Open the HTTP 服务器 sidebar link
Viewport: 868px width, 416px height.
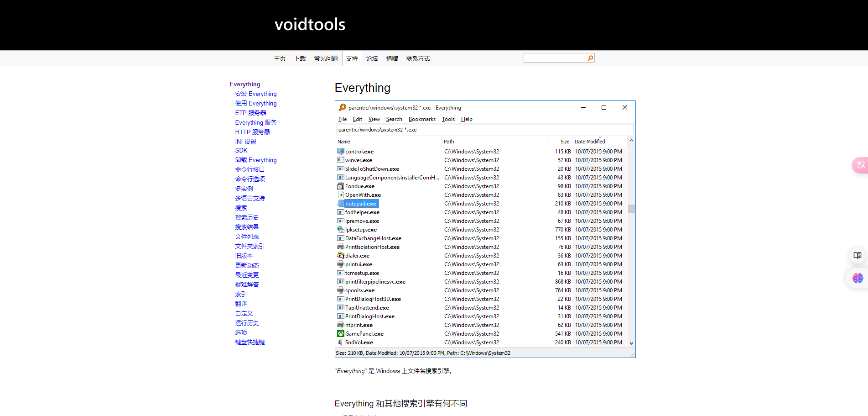click(252, 132)
